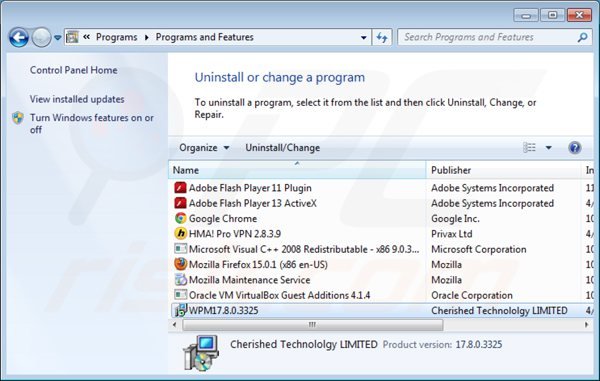Select the Google Chrome entry name
Viewport: 600px width, 381px height.
(x=223, y=218)
